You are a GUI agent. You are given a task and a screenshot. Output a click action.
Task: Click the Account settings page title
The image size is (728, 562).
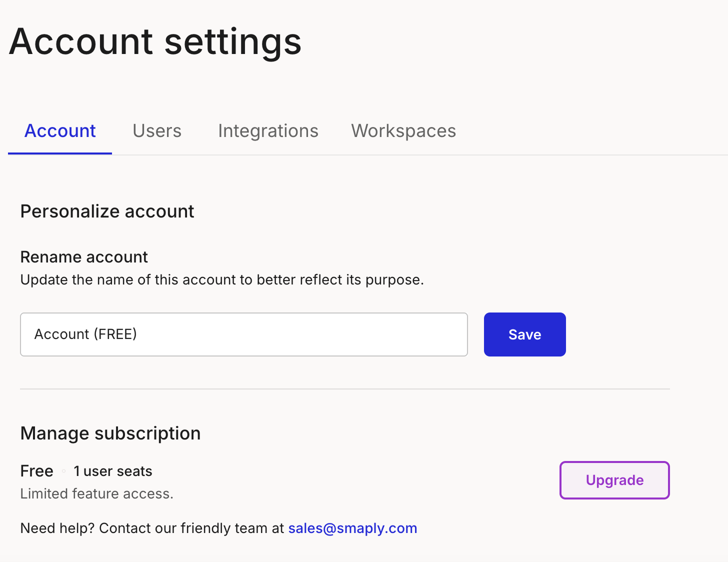(155, 41)
